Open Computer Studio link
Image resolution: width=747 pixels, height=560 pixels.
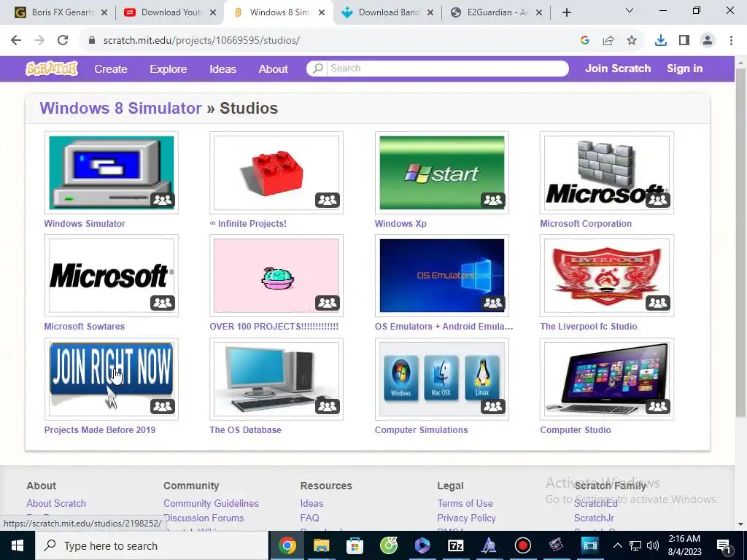coord(575,429)
